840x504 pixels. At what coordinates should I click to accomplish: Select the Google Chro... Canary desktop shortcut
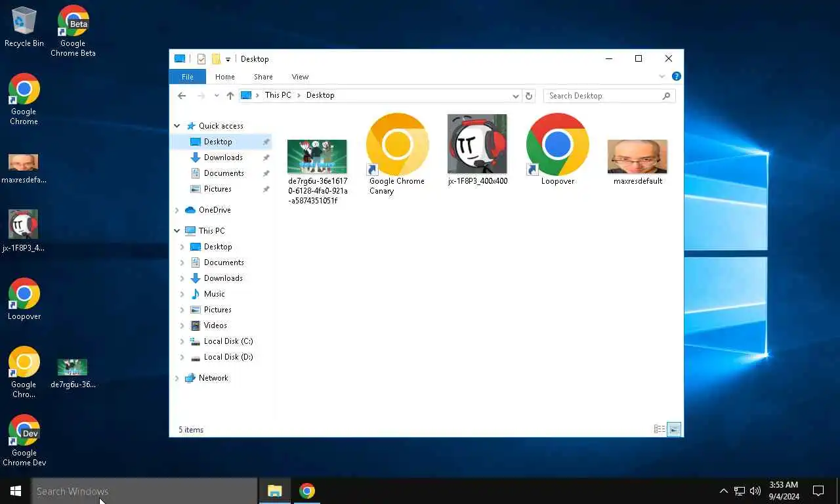point(24,372)
